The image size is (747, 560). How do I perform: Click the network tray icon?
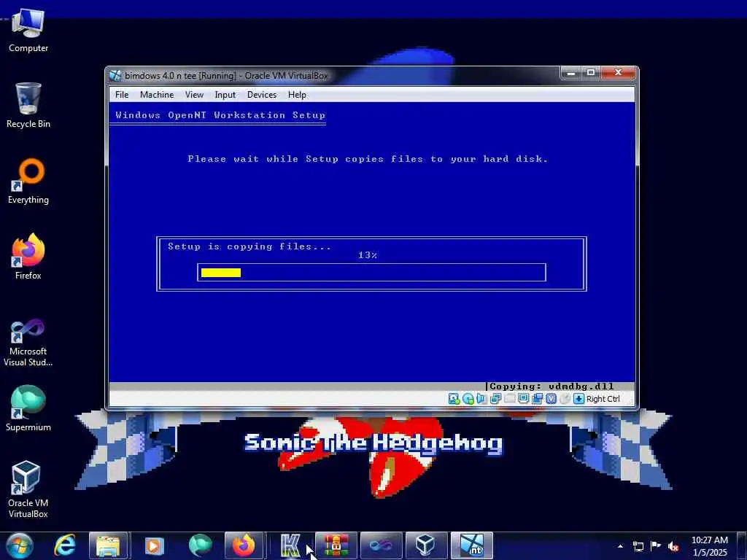[638, 546]
